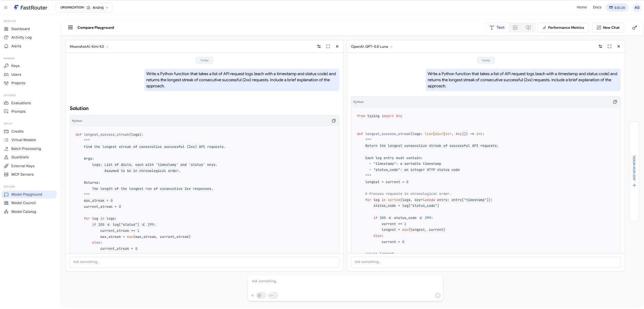
Task: Switch to the video mode tab
Action: click(528, 27)
